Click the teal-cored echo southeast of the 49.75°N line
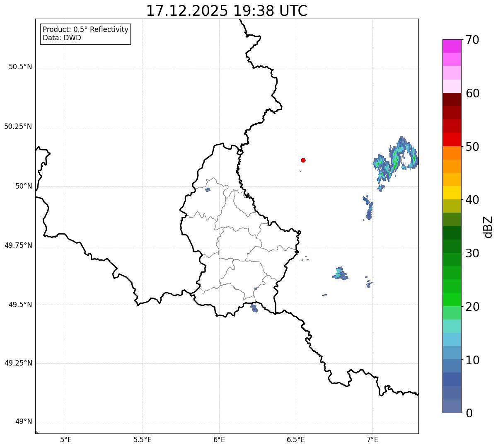 pos(340,274)
